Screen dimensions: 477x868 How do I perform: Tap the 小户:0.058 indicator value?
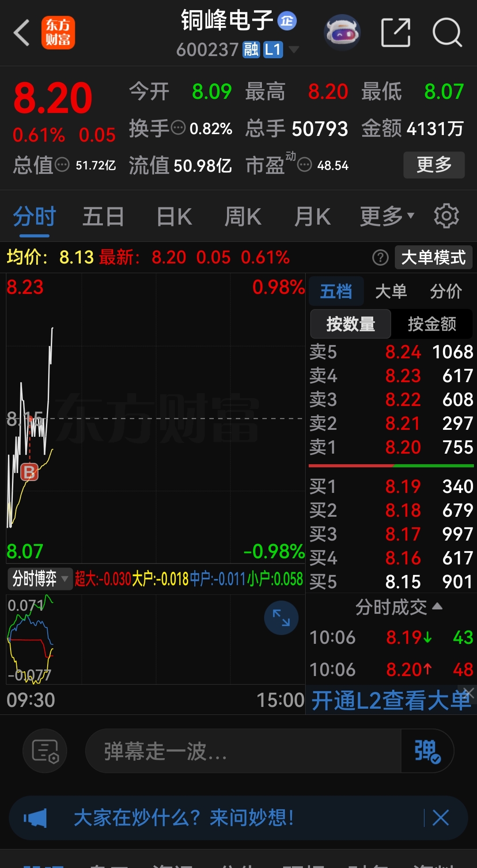coord(275,579)
